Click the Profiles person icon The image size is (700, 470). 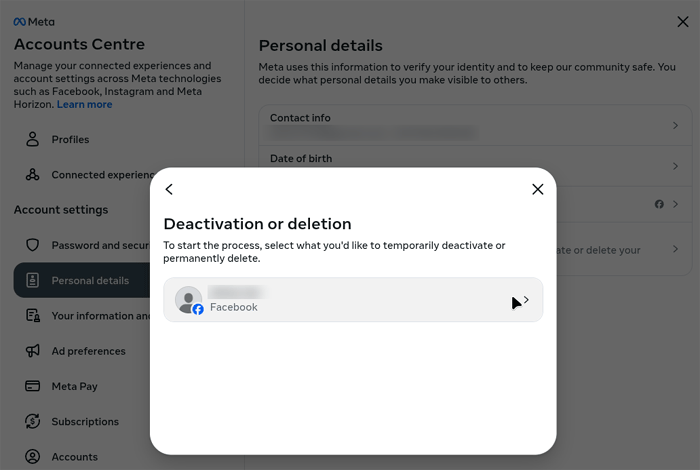[x=33, y=139]
